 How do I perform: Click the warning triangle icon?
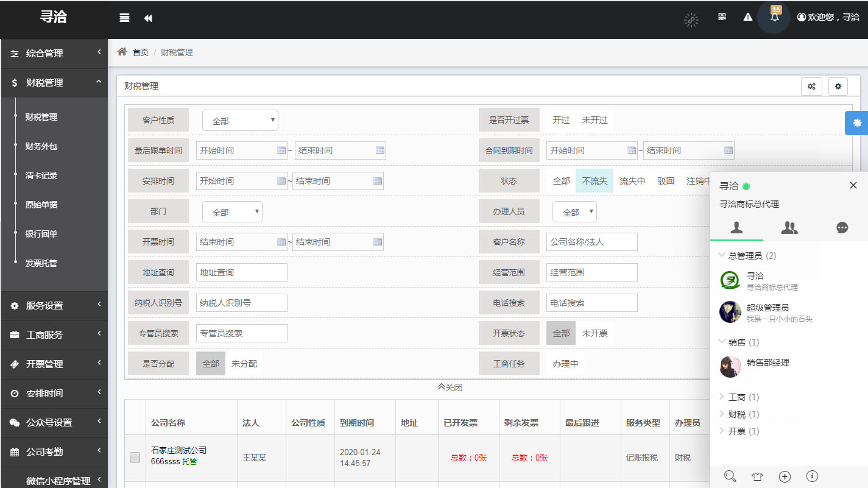click(x=748, y=17)
